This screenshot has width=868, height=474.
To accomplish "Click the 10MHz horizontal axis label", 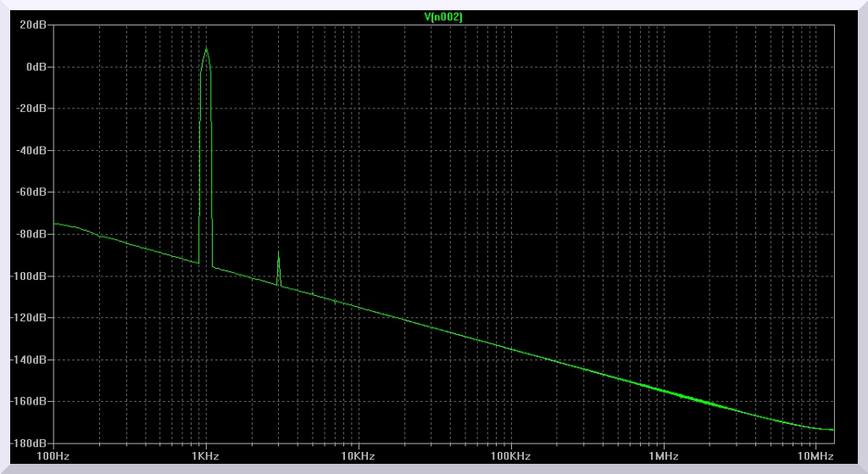I will 815,456.
